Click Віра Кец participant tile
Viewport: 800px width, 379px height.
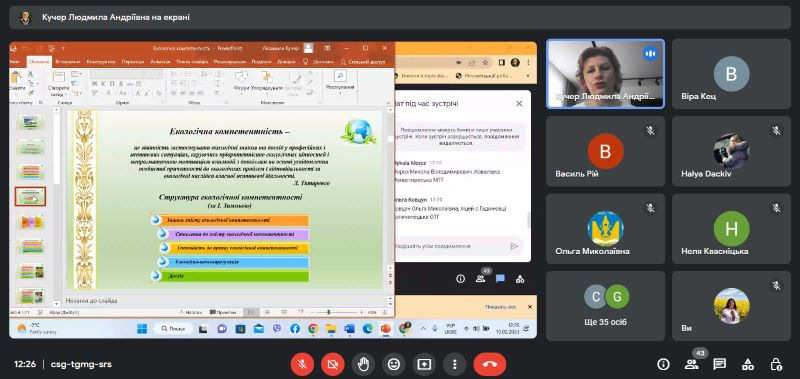coord(731,74)
